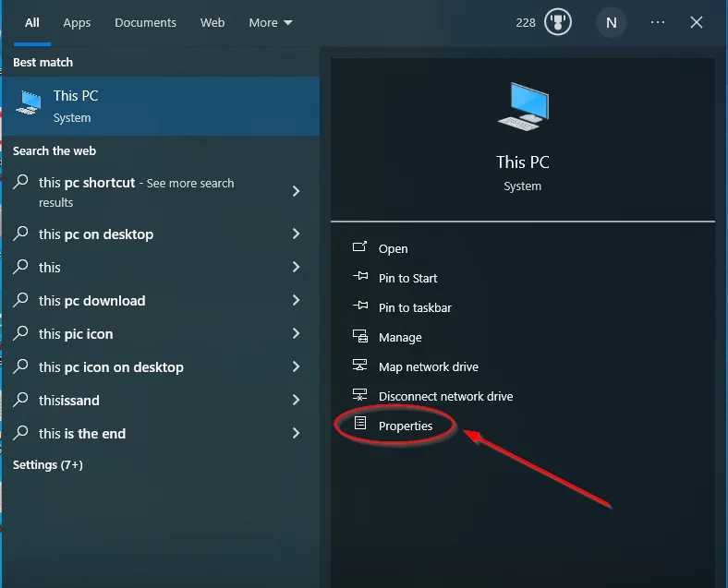Expand the More filter dropdown

click(270, 22)
